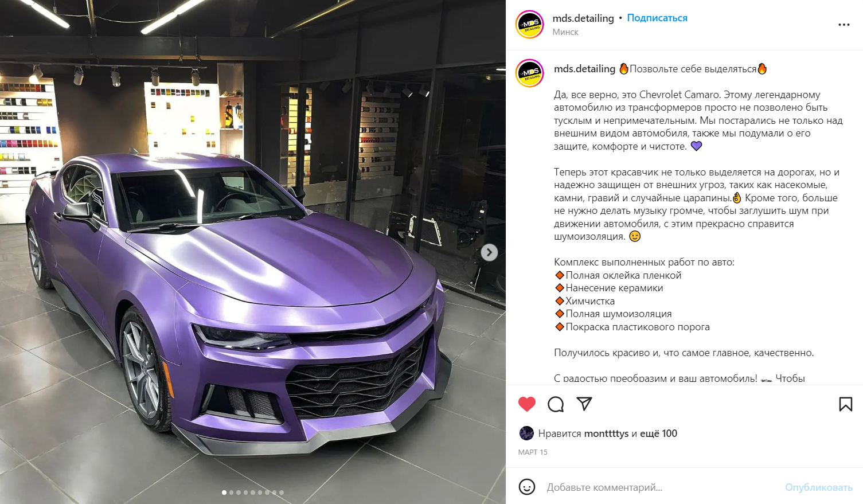Select the second carousel dot indicator
The image size is (863, 504).
coord(231,493)
